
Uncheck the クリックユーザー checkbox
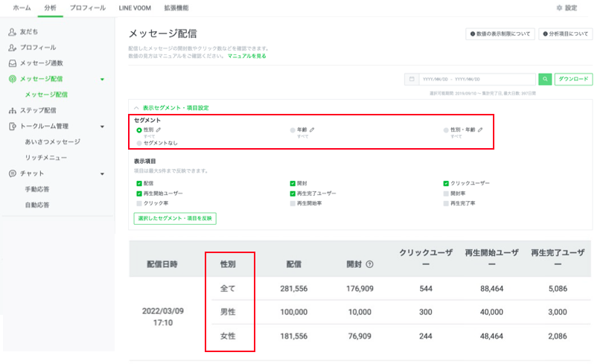(446, 183)
